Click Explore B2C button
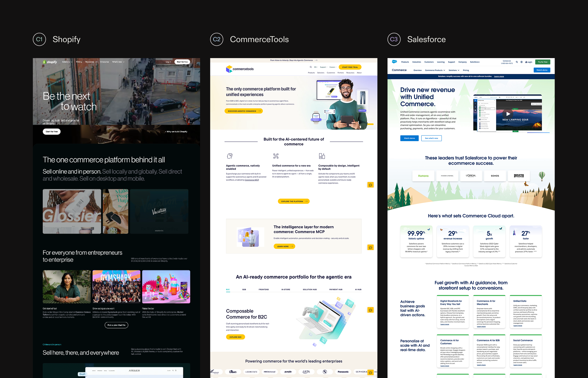The height and width of the screenshot is (378, 588). [236, 337]
